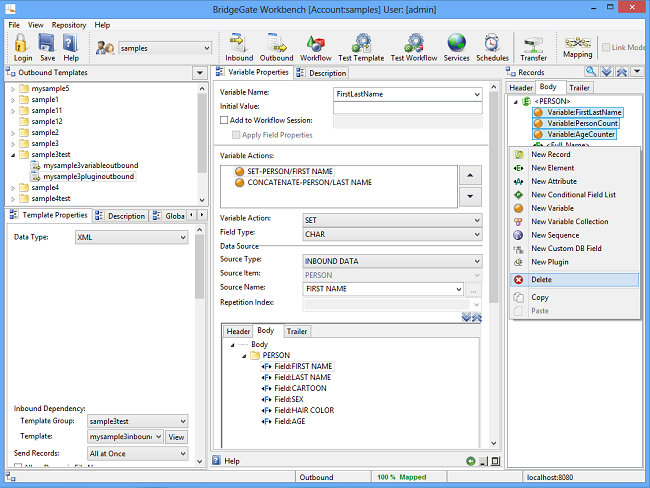Switch to Header tab in source tree

click(238, 331)
